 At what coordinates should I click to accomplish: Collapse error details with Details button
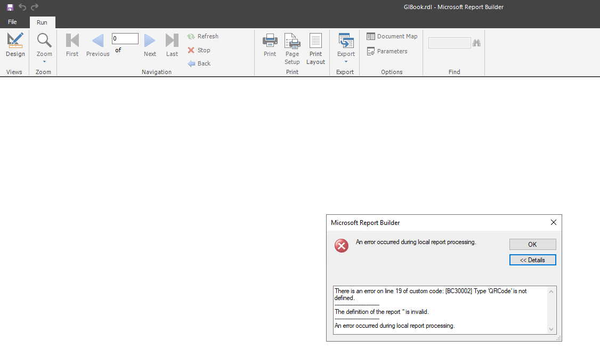(x=532, y=260)
